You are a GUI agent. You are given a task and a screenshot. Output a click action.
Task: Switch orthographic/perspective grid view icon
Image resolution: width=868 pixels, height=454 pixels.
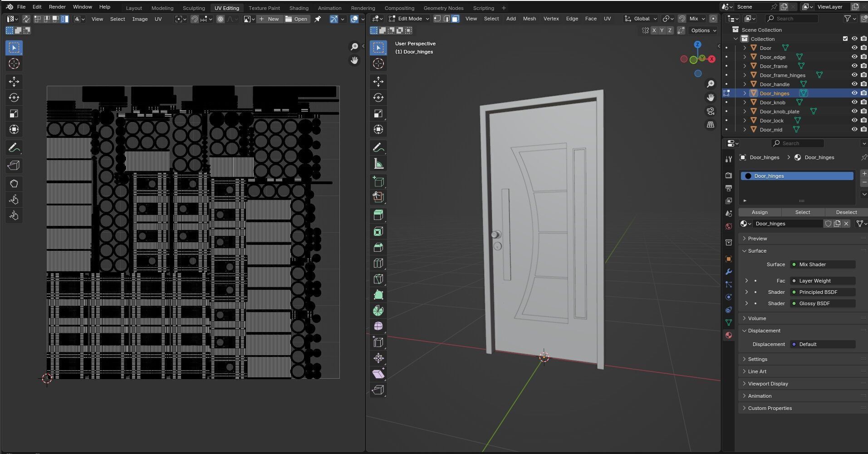(711, 125)
